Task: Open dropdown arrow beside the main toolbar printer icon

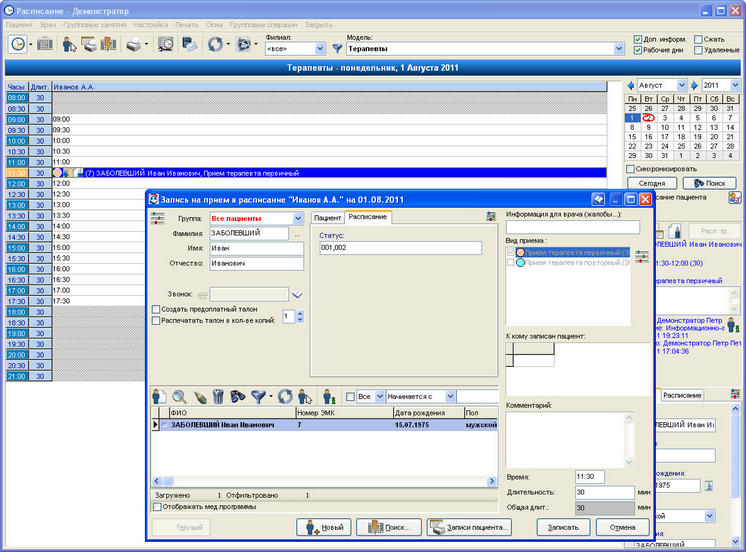Action: click(146, 45)
